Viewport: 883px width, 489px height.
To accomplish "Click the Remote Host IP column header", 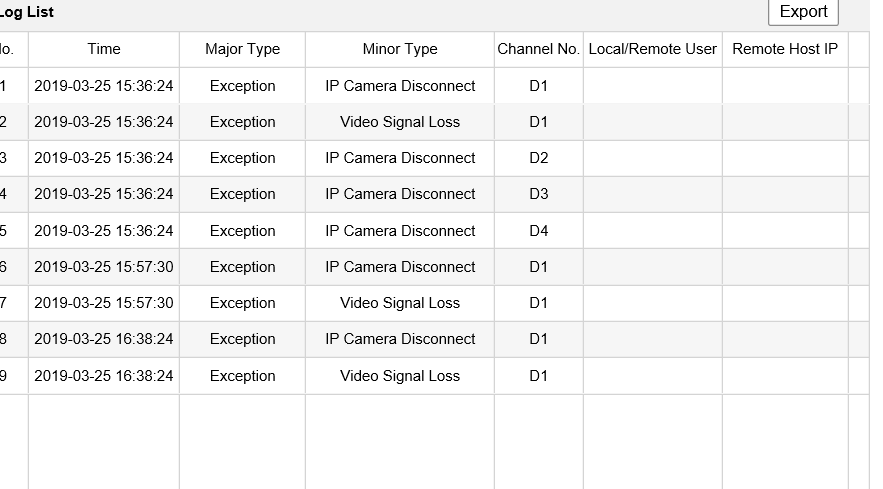I will point(785,49).
